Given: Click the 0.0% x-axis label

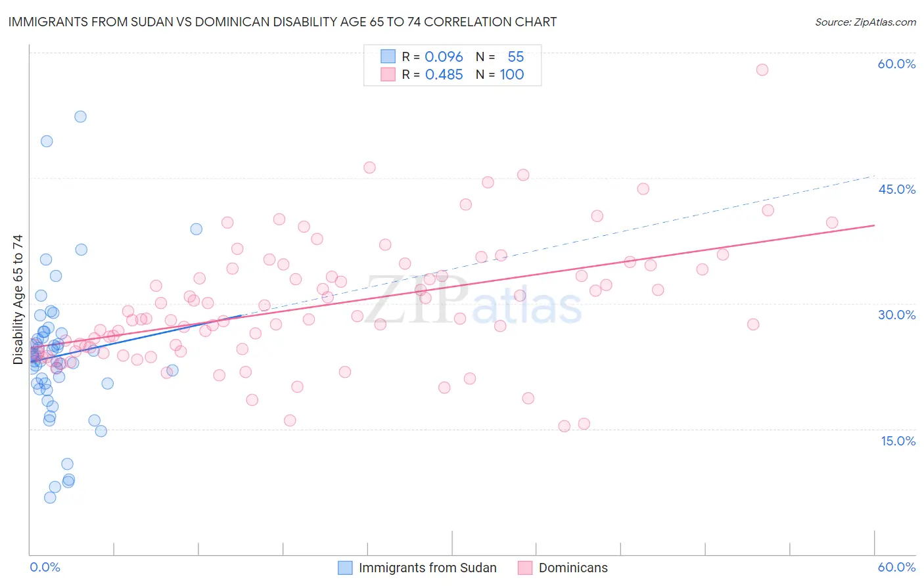Looking at the screenshot, I should point(45,567).
